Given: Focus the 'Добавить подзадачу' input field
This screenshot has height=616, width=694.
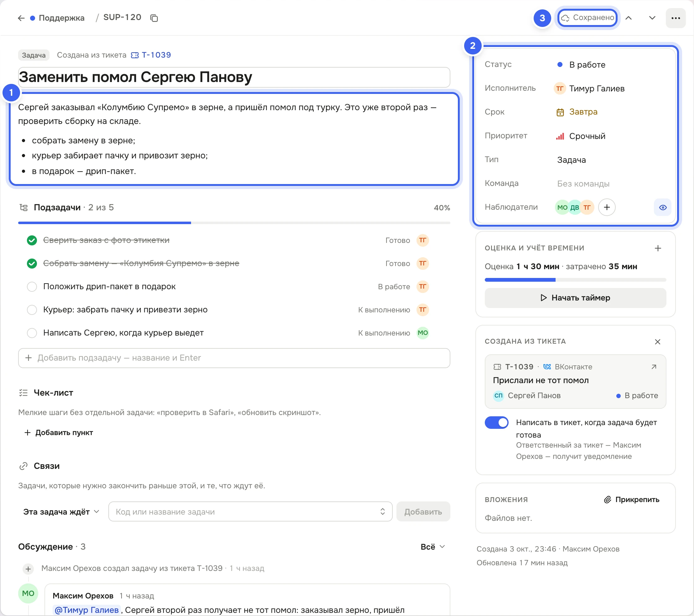Looking at the screenshot, I should [234, 358].
